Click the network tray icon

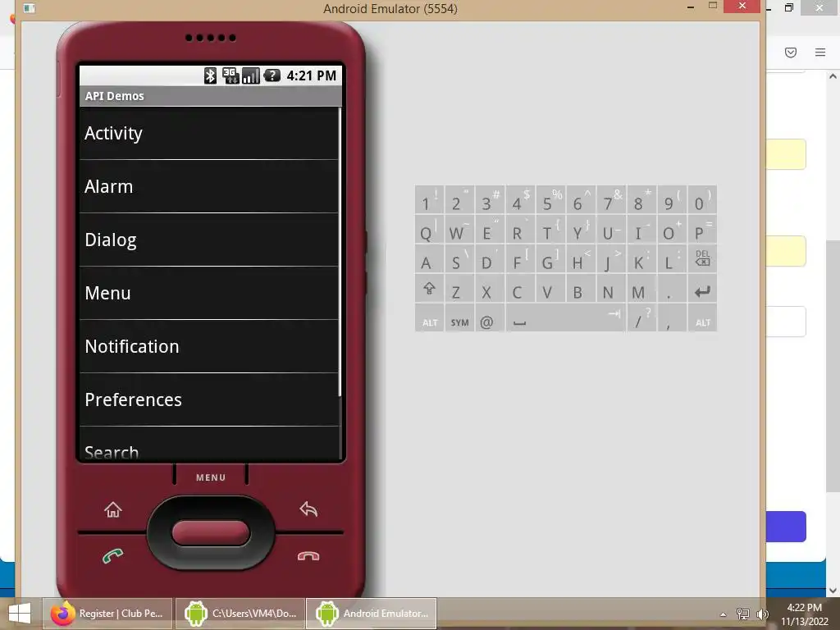(743, 614)
